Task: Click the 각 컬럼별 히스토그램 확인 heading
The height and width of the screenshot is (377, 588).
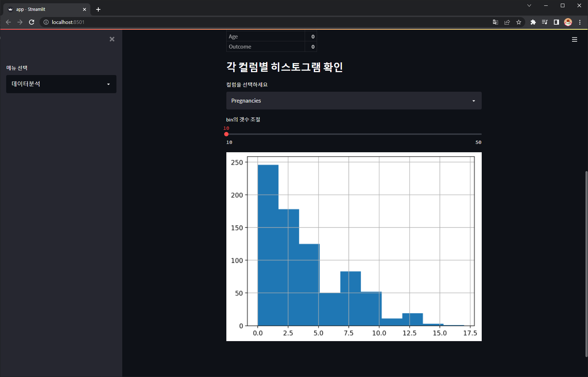Action: (x=285, y=67)
